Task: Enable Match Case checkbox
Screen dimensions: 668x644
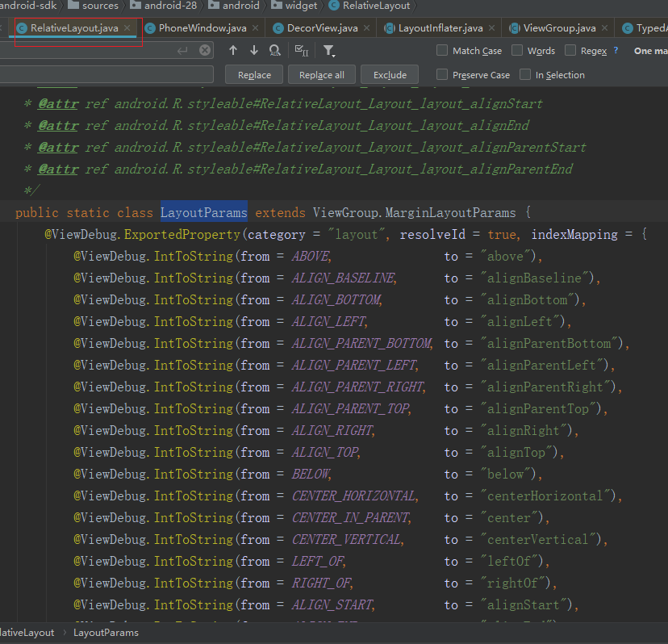Action: [442, 50]
